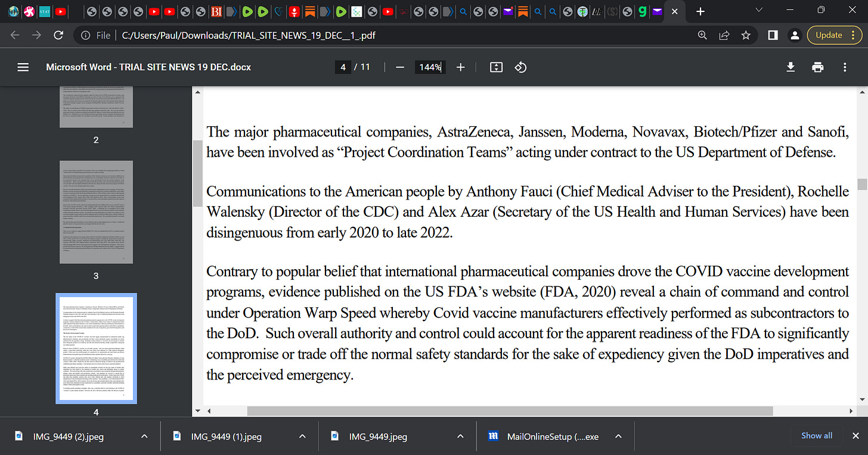Click the address bar file path

249,35
